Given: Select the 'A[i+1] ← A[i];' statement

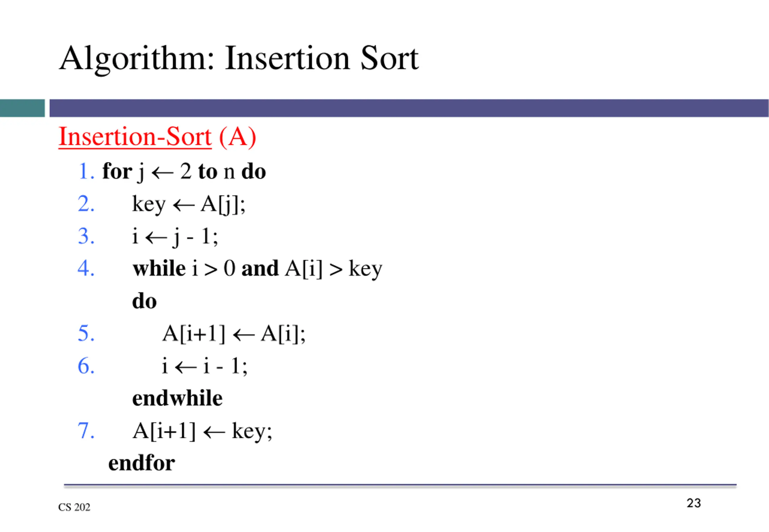Looking at the screenshot, I should pos(233,333).
